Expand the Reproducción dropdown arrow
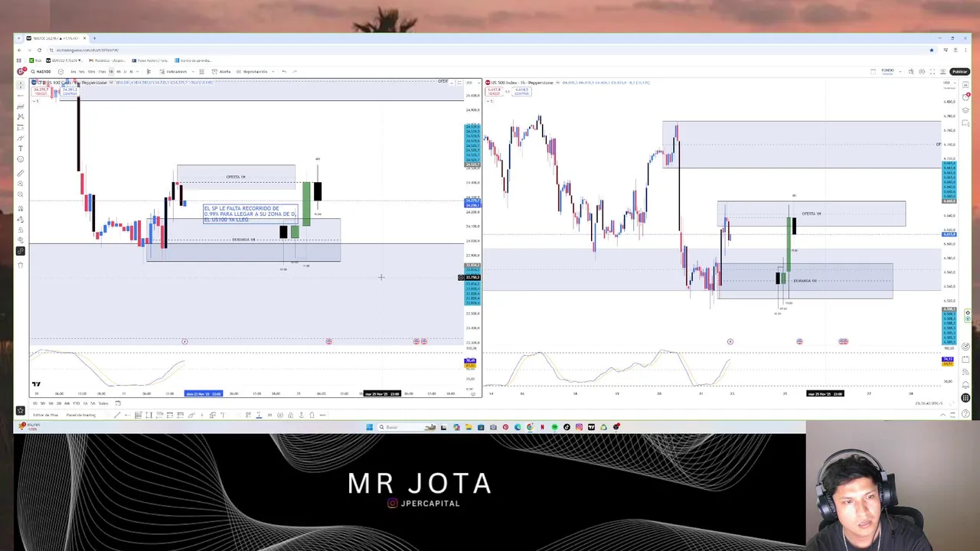 (273, 72)
